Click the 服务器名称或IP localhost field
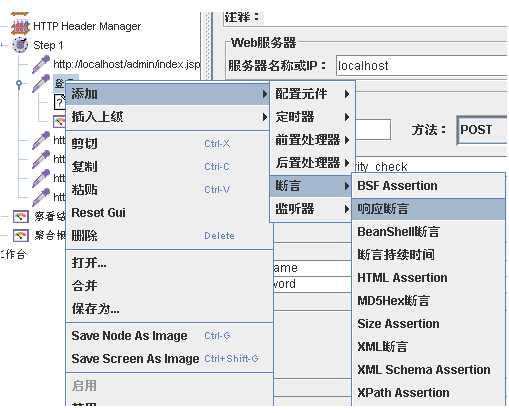The height and width of the screenshot is (413, 509). tap(422, 66)
